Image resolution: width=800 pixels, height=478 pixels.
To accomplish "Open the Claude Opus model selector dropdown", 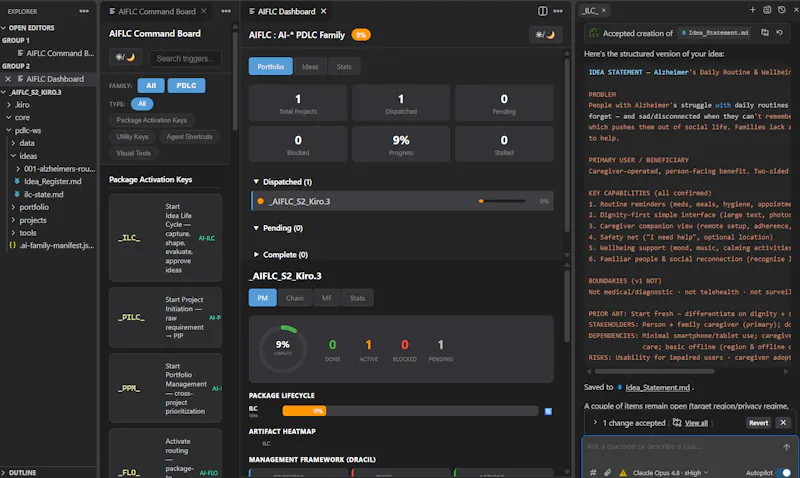I will click(670, 472).
